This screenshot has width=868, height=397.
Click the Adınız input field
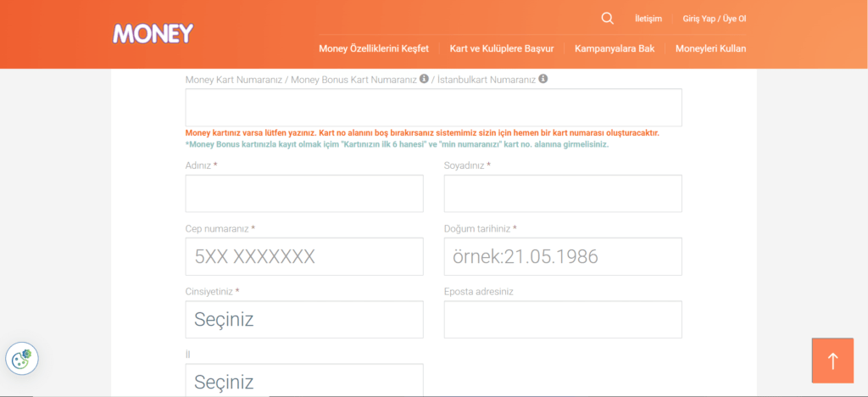click(304, 193)
